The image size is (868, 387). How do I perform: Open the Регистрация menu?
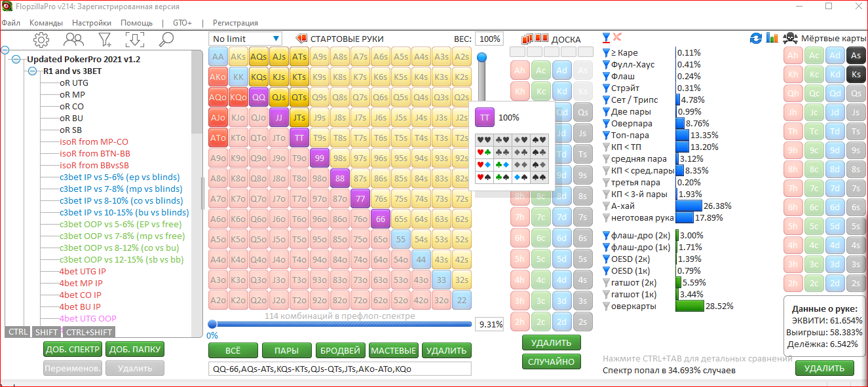click(235, 22)
